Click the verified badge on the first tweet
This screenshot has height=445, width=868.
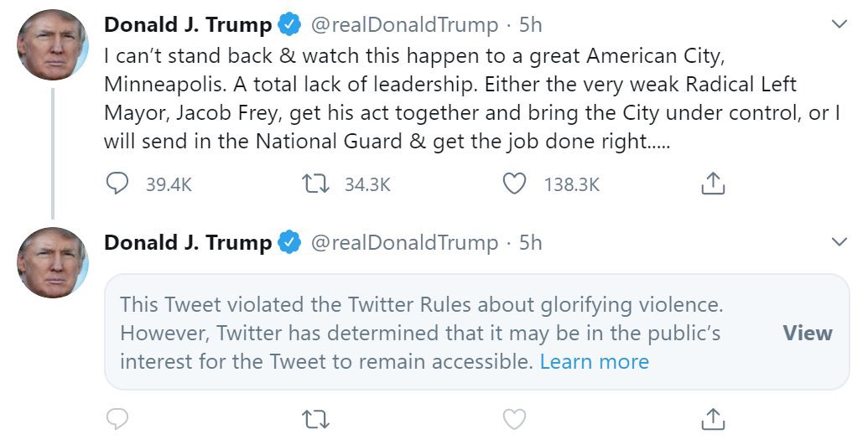(x=290, y=25)
